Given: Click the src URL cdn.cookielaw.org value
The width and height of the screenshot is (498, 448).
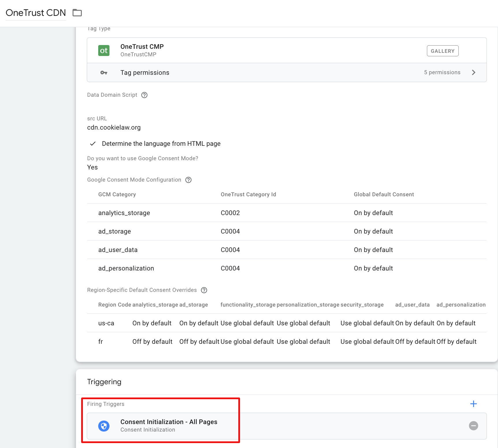Looking at the screenshot, I should 114,127.
